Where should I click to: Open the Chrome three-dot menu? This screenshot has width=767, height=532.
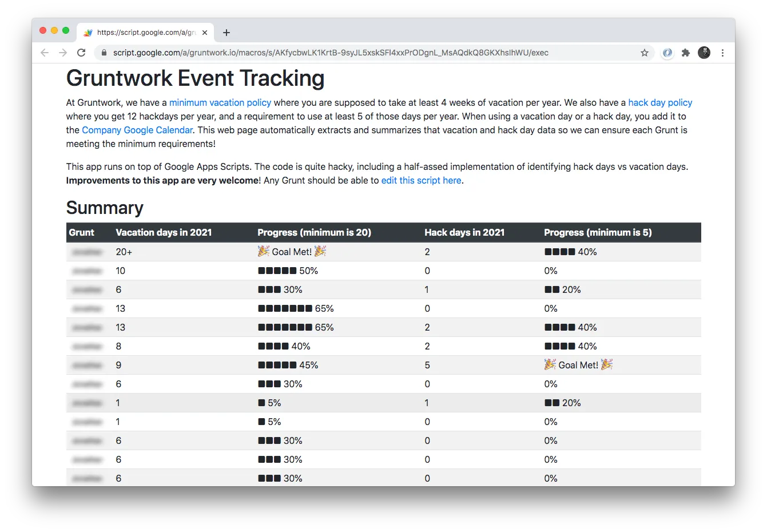(722, 53)
